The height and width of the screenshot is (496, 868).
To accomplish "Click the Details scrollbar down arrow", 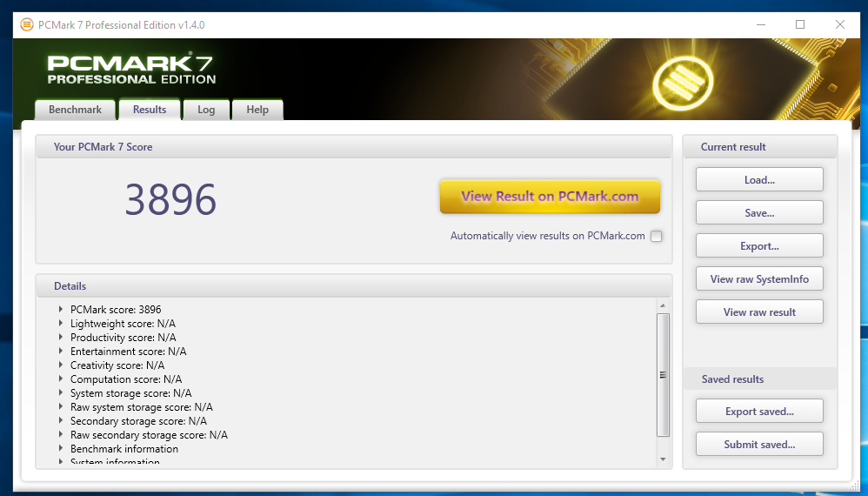I will (x=663, y=459).
